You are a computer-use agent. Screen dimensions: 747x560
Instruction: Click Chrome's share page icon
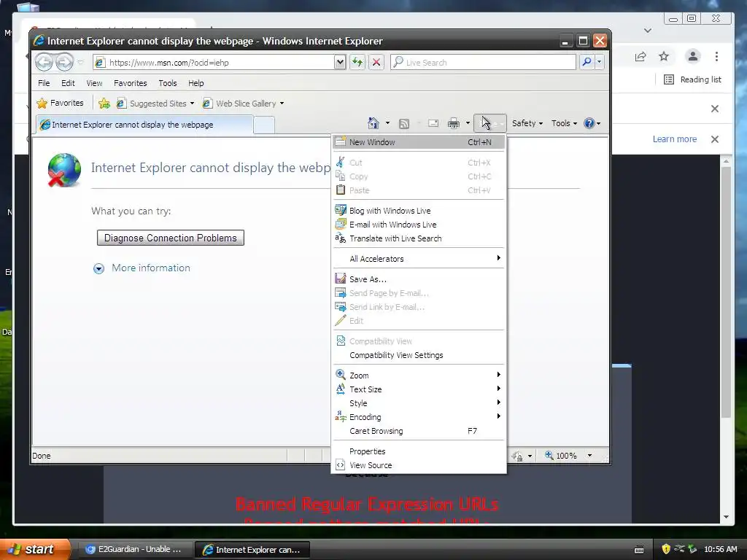point(640,57)
